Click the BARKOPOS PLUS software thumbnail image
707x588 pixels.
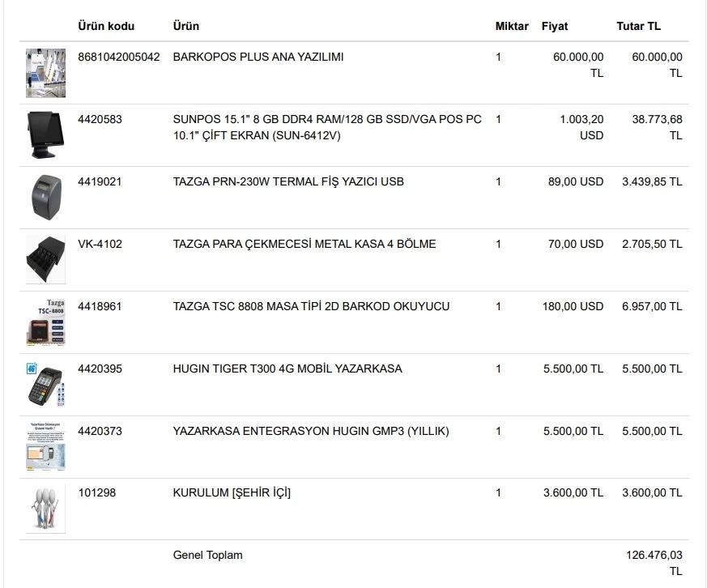click(x=45, y=73)
